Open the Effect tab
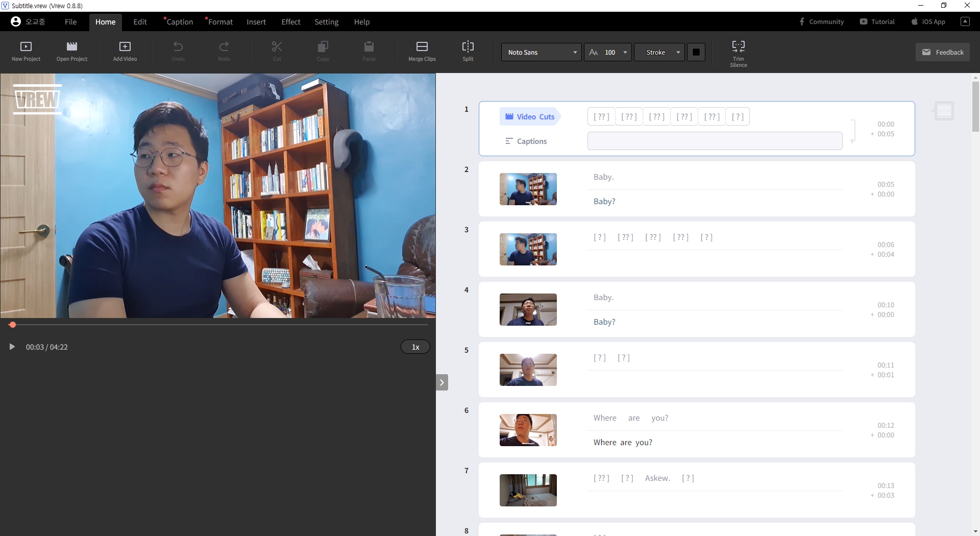 (x=291, y=22)
